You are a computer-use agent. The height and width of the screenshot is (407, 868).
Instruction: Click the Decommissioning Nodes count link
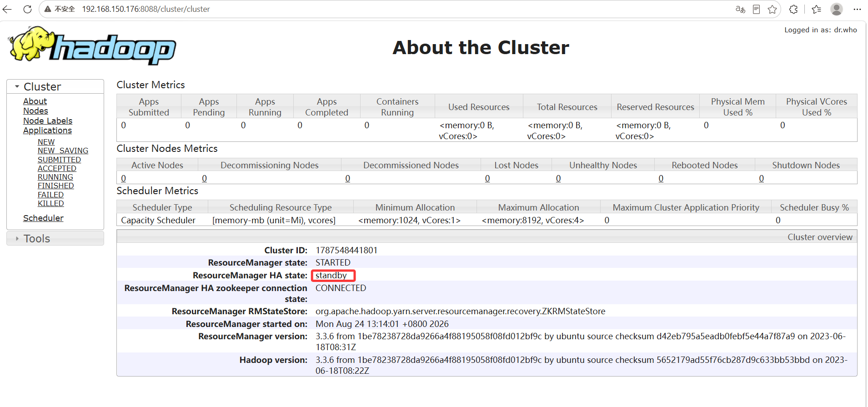[x=205, y=178]
